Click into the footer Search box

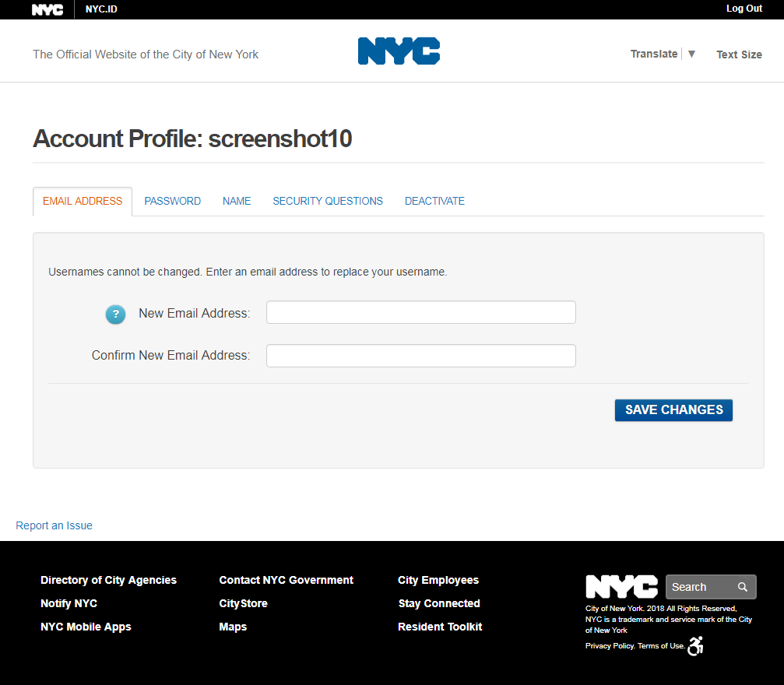[x=698, y=587]
